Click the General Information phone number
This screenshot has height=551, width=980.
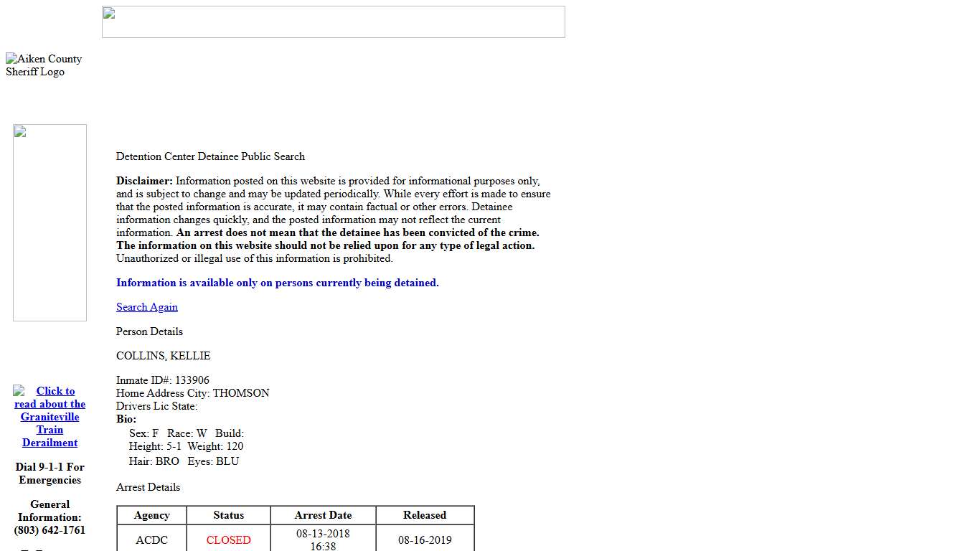click(x=49, y=530)
